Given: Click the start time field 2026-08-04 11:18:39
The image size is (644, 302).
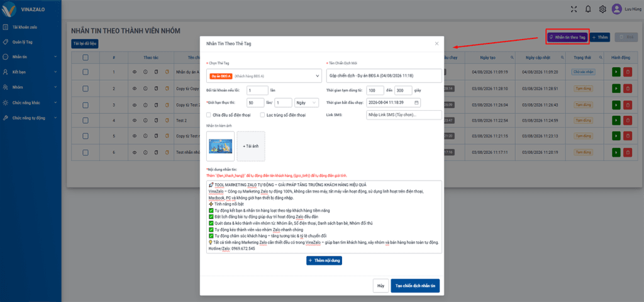Looking at the screenshot, I should coord(394,103).
